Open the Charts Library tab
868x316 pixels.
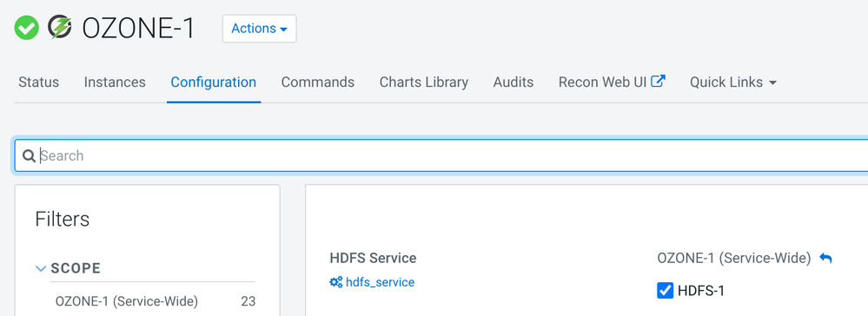point(424,82)
